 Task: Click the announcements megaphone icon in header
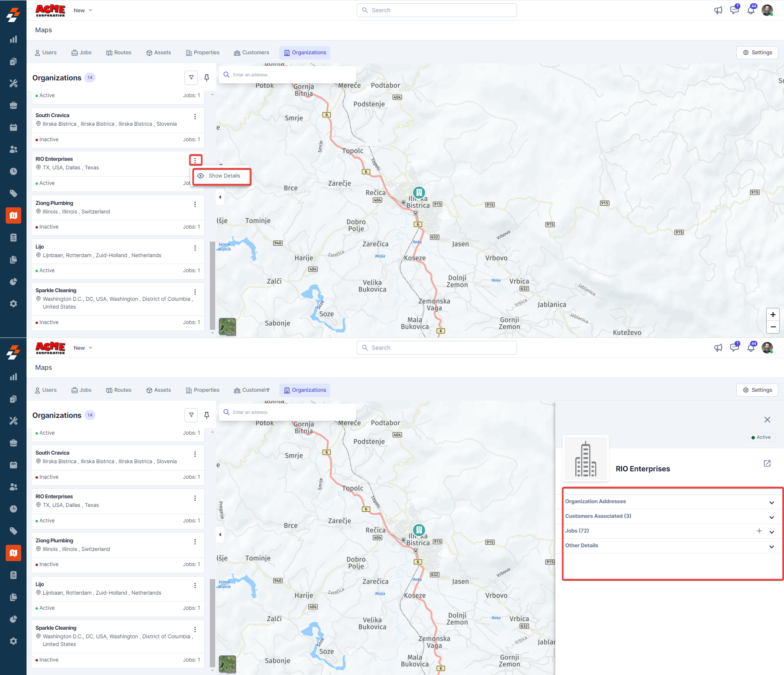(x=718, y=10)
